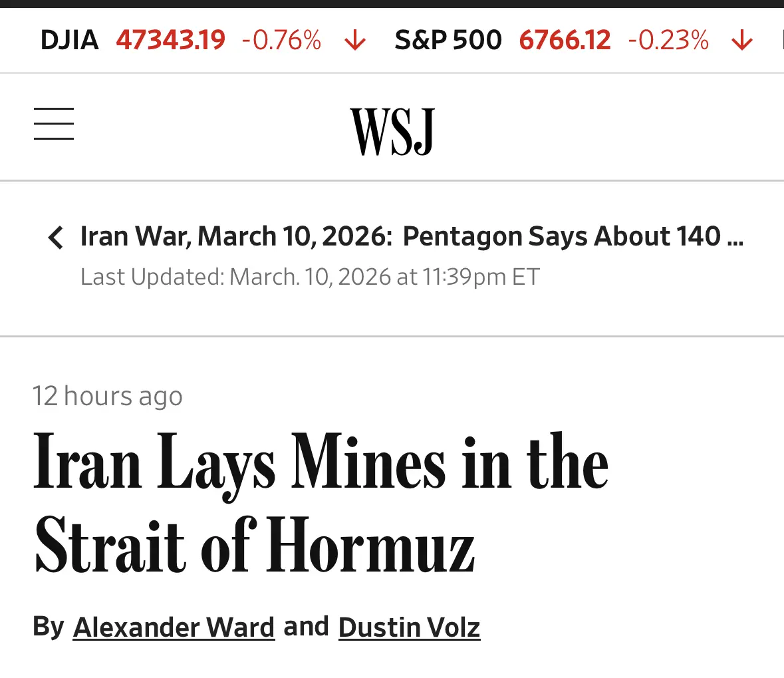Screen dimensions: 784x678
Task: Select the S&P 500 ticker label
Action: (x=448, y=41)
